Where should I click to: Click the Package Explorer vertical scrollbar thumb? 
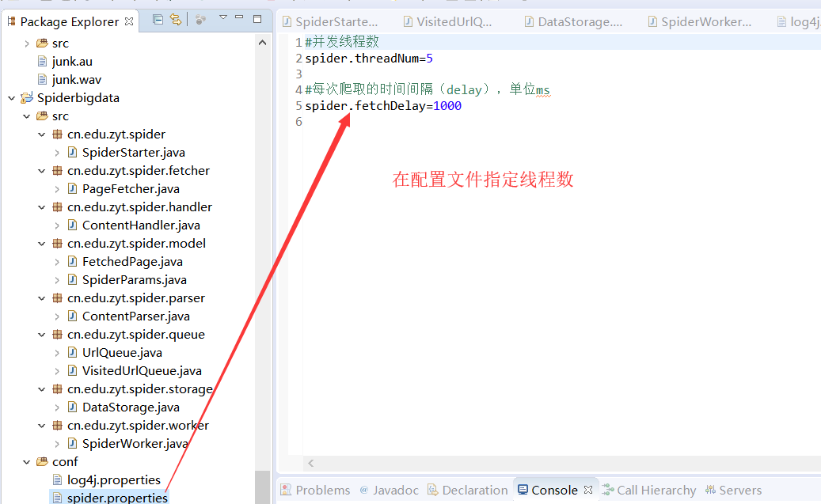tap(263, 487)
